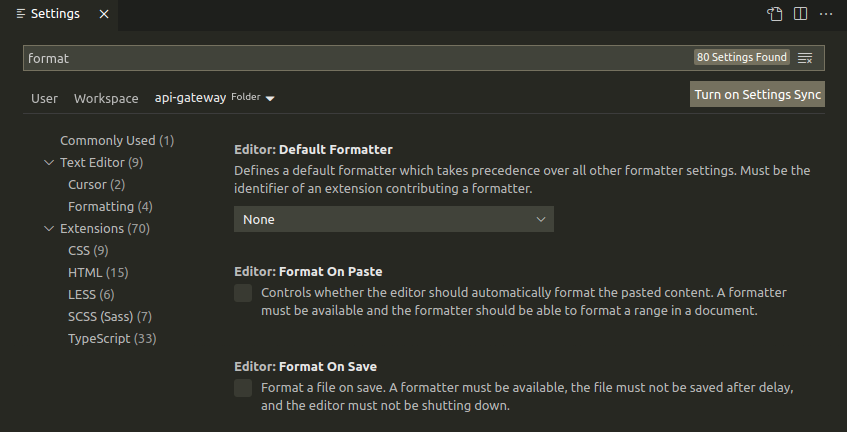
Task: Click the Turn on Settings Sync button
Action: click(x=757, y=94)
